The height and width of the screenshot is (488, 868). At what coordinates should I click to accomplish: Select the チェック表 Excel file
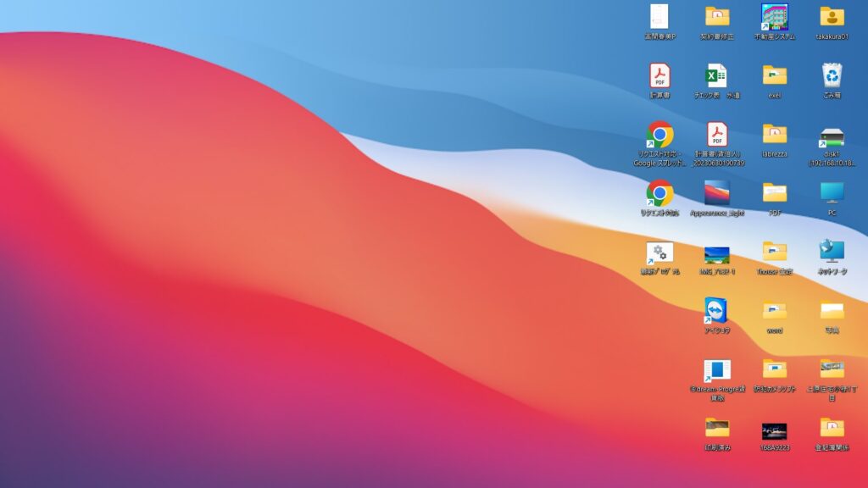(x=717, y=75)
